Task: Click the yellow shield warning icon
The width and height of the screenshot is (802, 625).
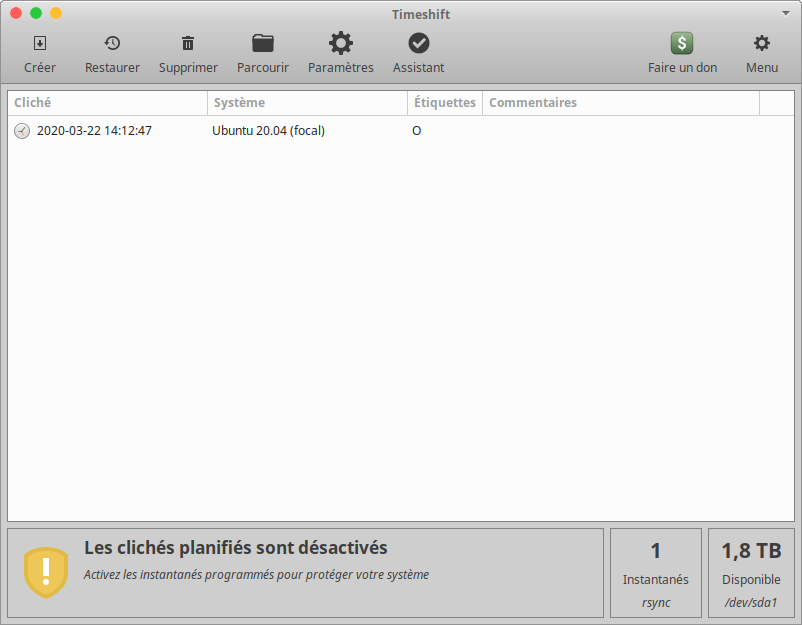Action: click(45, 572)
